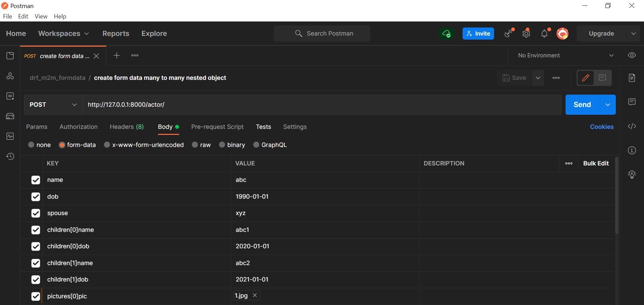Viewport: 644px width, 305px height.
Task: Click the Send button
Action: (582, 105)
